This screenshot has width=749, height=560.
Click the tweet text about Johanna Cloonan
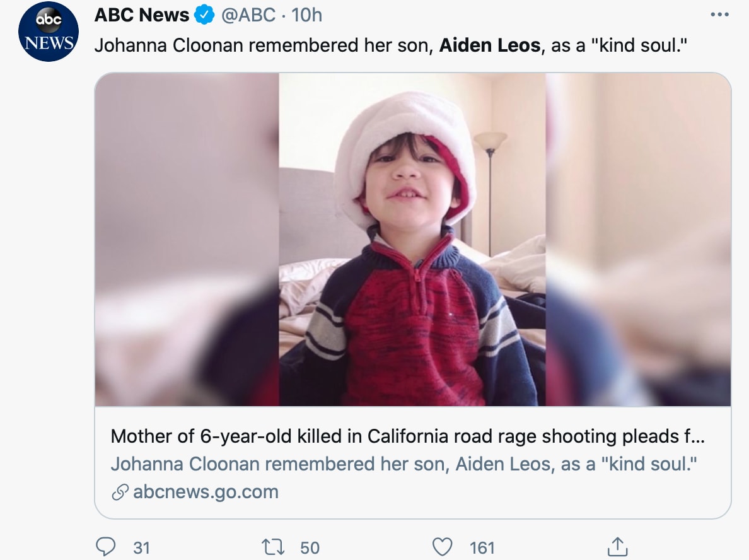265,45
